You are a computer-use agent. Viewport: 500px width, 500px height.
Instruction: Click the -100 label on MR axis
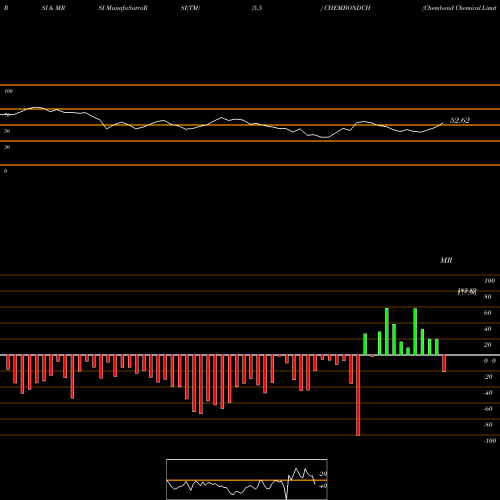pyautogui.click(x=489, y=441)
